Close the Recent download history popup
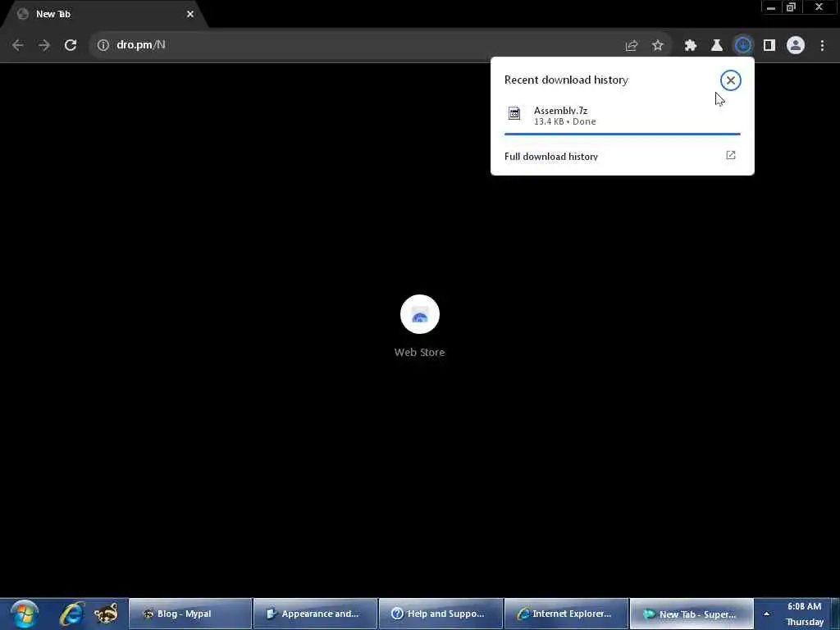The width and height of the screenshot is (840, 630). 730,80
